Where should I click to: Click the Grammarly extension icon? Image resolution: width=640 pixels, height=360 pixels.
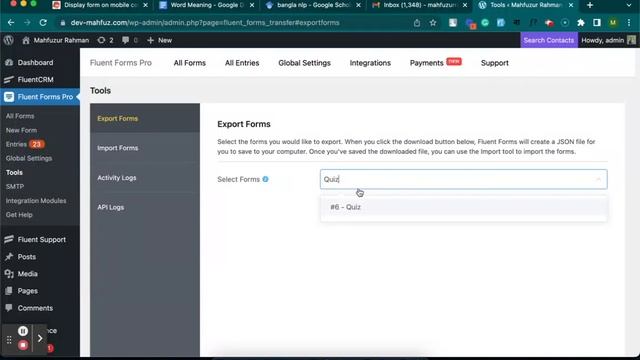click(x=485, y=23)
